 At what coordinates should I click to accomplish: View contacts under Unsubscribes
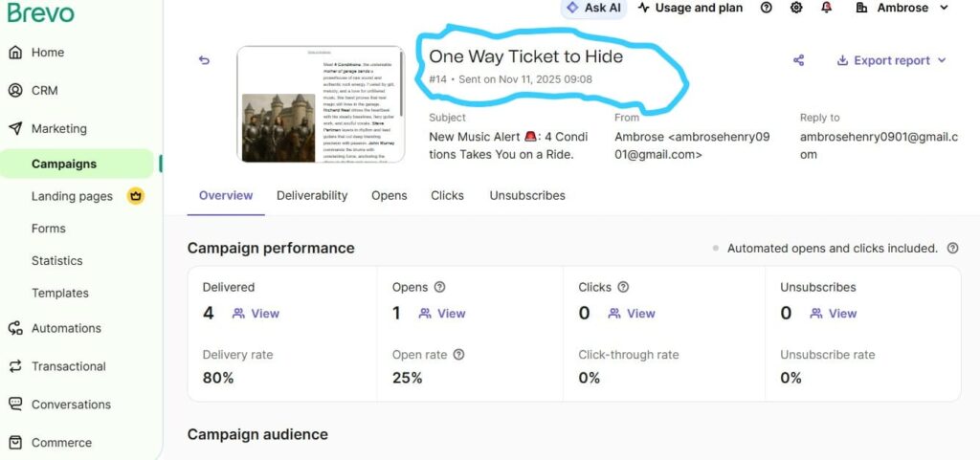click(834, 314)
